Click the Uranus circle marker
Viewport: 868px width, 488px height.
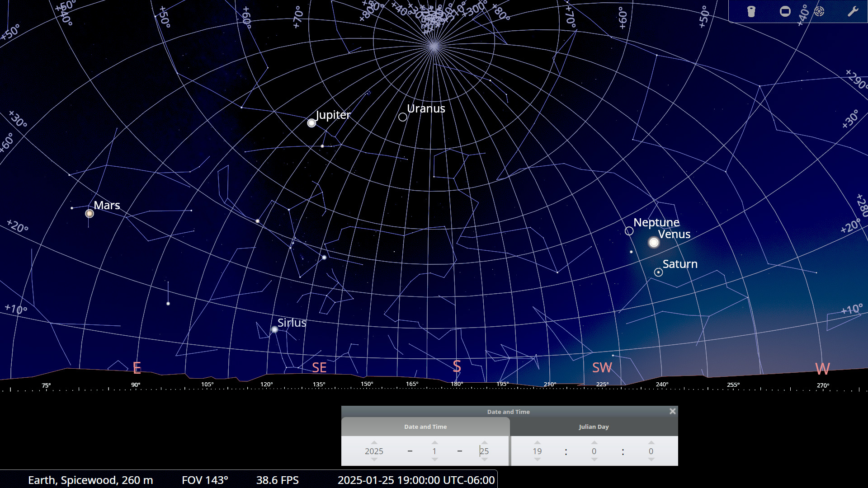[x=403, y=117]
